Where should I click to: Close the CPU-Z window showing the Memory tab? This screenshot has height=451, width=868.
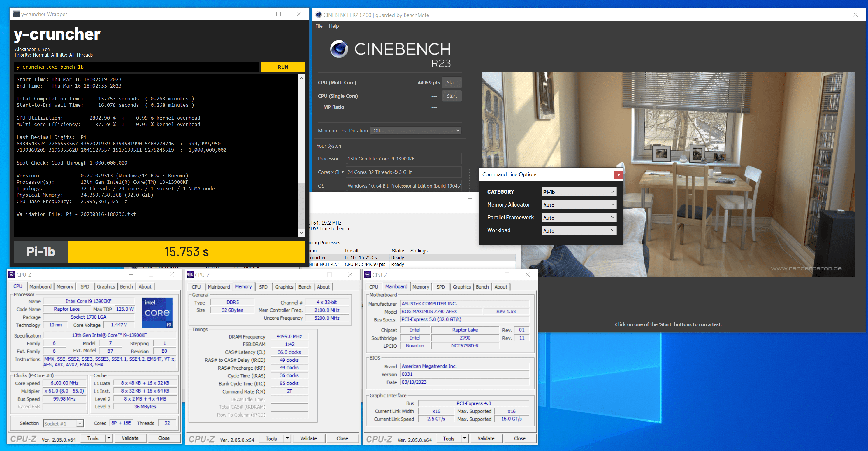click(x=350, y=275)
